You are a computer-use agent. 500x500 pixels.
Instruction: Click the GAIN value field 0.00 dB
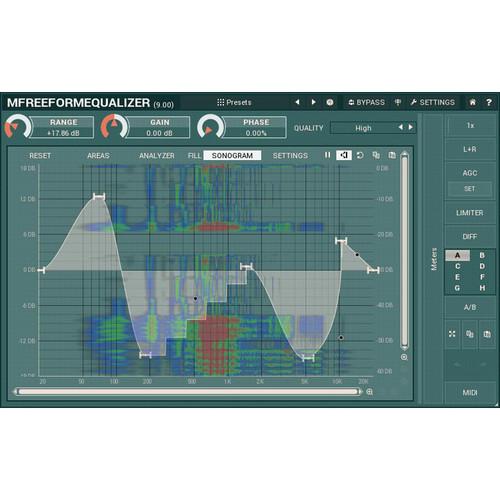(x=159, y=133)
